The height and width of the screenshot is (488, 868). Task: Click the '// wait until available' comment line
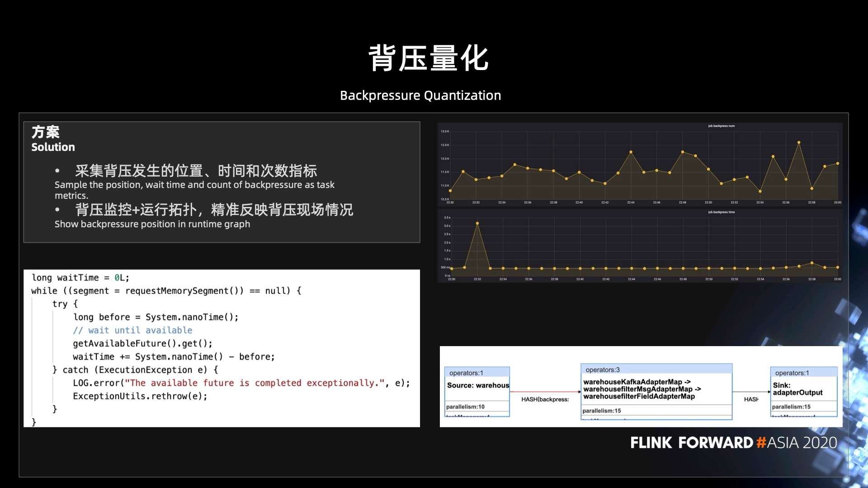pyautogui.click(x=132, y=330)
